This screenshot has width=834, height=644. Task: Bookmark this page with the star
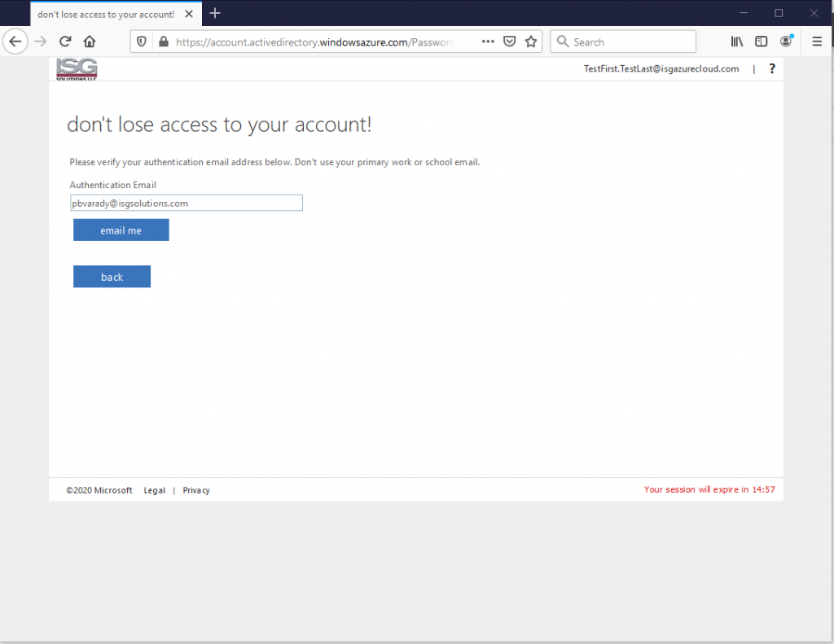coord(531,42)
